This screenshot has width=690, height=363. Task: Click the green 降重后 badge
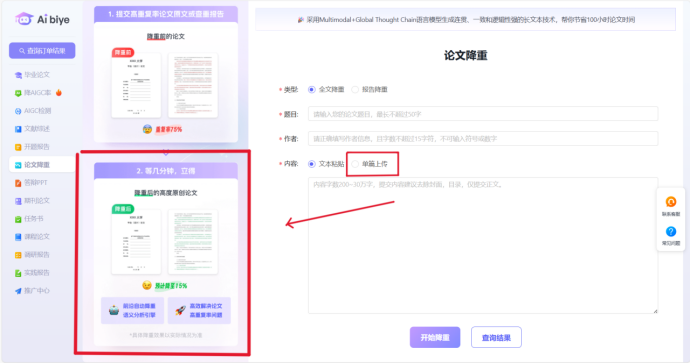pos(123,209)
